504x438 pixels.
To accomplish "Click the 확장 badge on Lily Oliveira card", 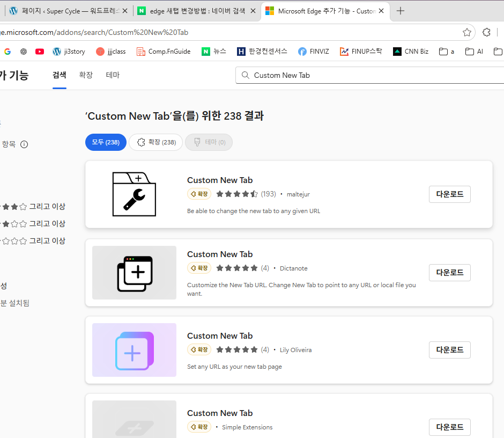I will click(x=199, y=349).
